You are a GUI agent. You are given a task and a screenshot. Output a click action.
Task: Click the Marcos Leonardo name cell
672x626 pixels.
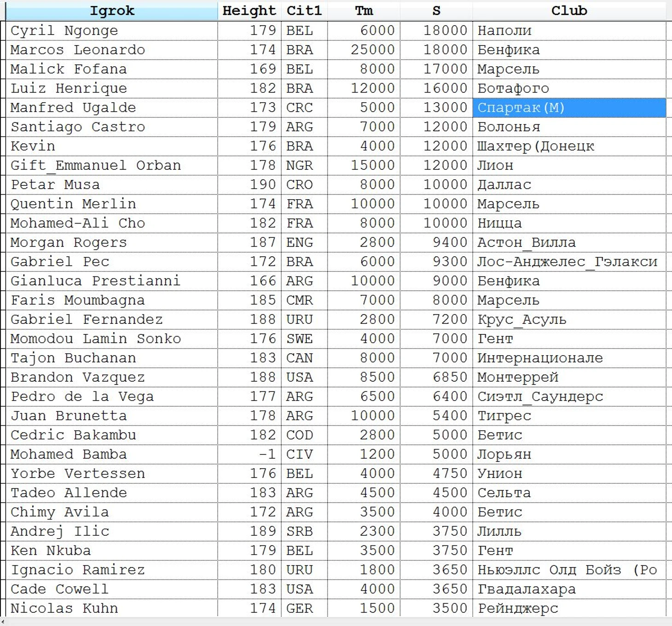78,50
